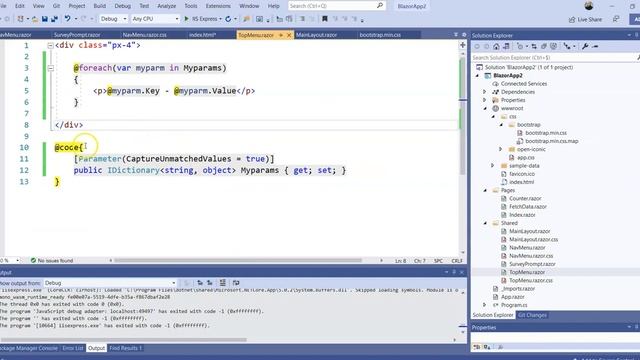Switch to the index.html tab

pyautogui.click(x=202, y=35)
